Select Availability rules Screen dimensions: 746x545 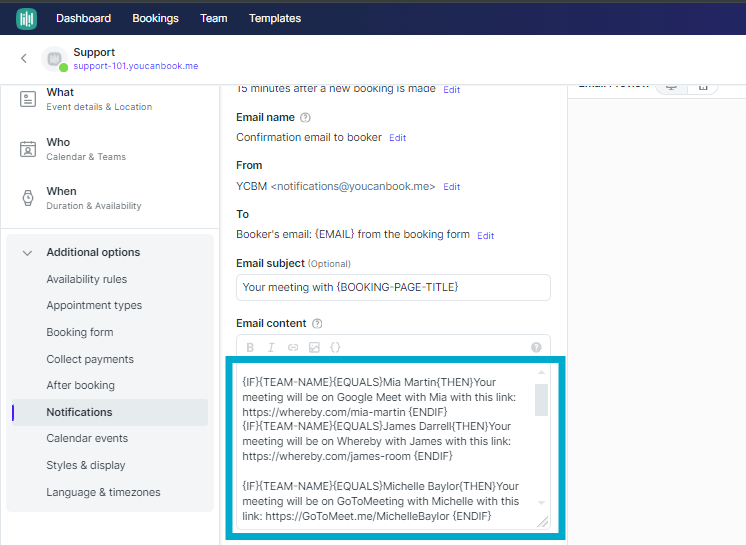(87, 279)
